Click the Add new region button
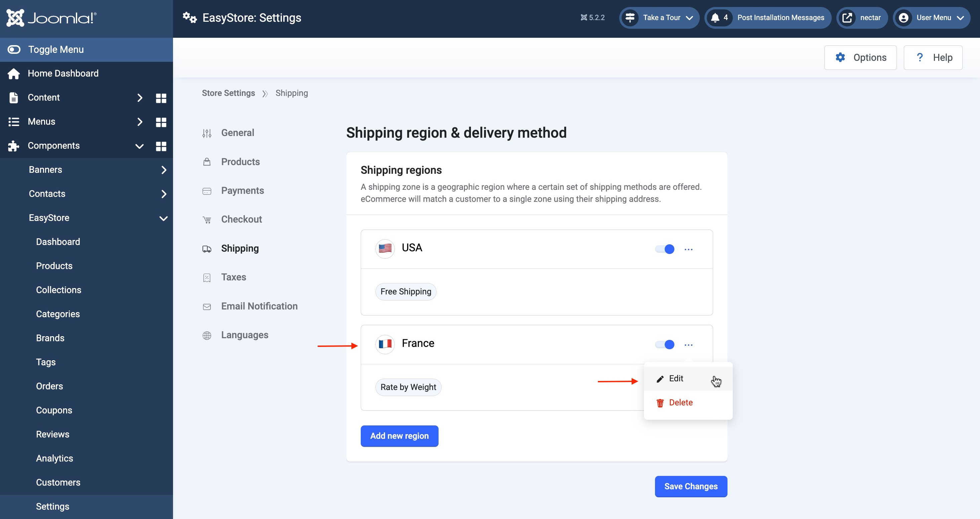The height and width of the screenshot is (519, 980). (x=399, y=436)
